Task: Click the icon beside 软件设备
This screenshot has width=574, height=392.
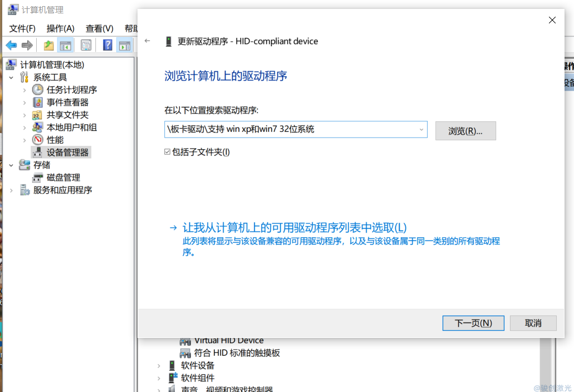Action: 172,365
